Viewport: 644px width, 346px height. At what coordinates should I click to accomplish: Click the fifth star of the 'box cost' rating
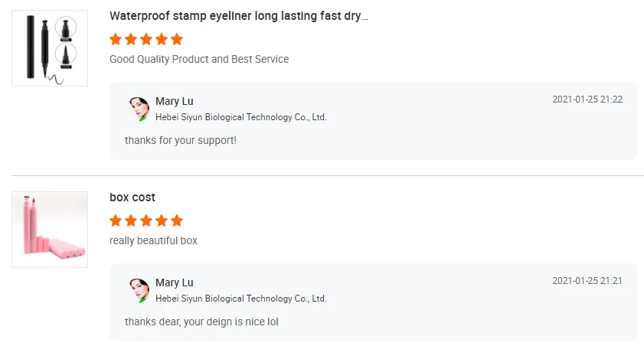tap(177, 220)
